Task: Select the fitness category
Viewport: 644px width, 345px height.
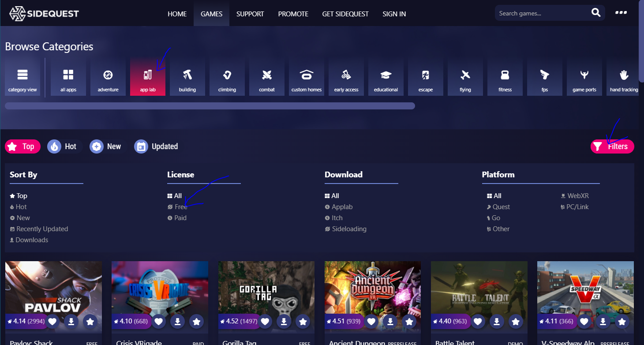Action: click(505, 76)
